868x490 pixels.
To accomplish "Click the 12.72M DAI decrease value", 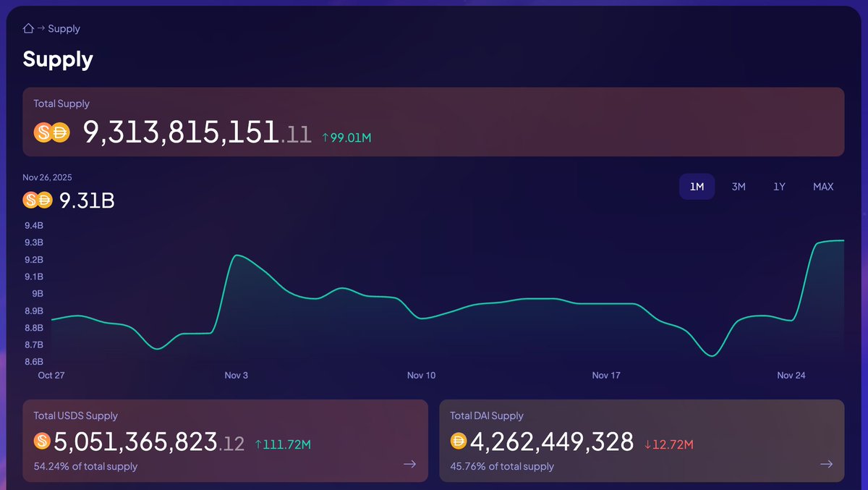I will point(668,444).
